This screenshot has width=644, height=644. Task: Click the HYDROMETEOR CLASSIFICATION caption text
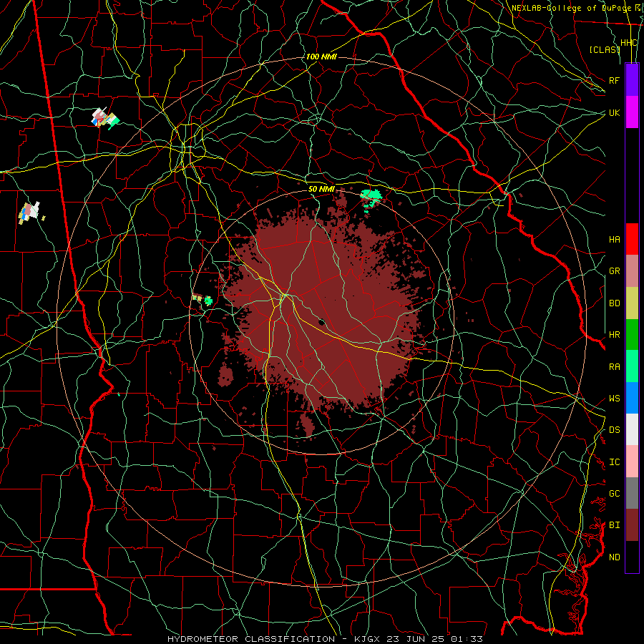point(251,639)
